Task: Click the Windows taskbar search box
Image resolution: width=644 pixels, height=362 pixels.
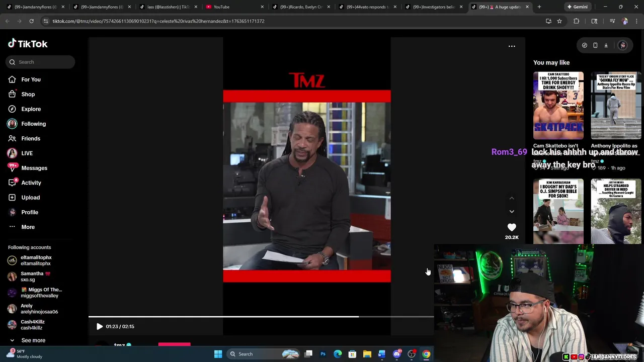Action: click(263, 354)
